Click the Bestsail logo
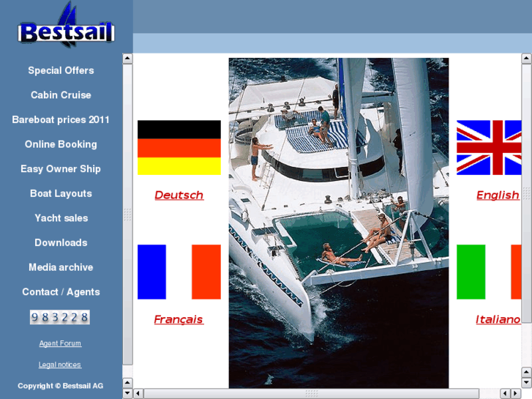The height and width of the screenshot is (399, 532). pyautogui.click(x=66, y=26)
